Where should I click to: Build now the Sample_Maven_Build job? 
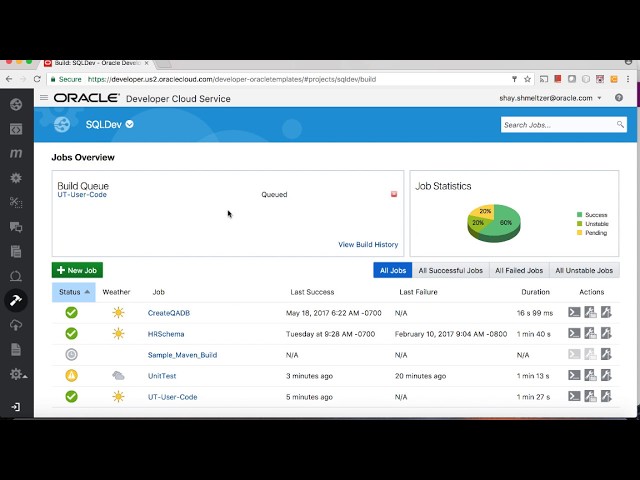(606, 354)
